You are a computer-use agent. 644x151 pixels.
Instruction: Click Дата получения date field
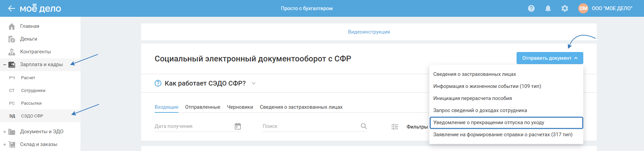(x=198, y=126)
